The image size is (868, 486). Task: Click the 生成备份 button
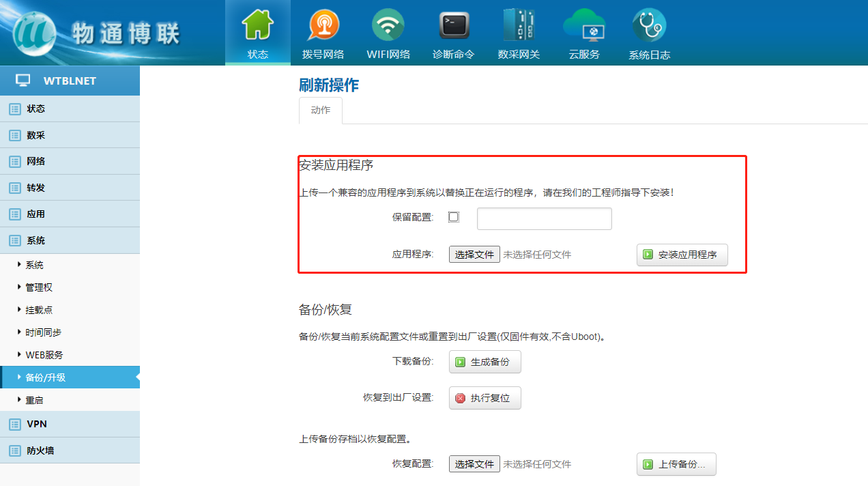click(484, 362)
